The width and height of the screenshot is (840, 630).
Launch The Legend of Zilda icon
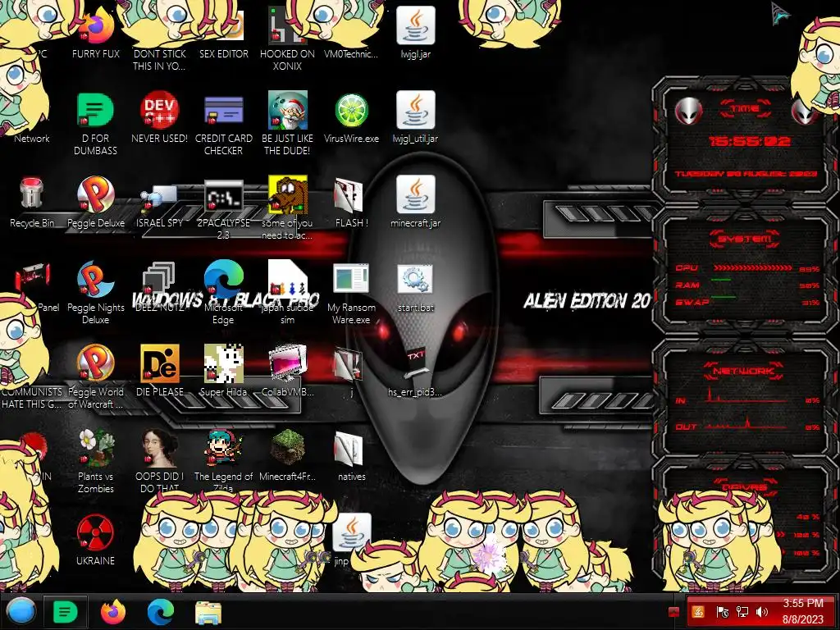pyautogui.click(x=224, y=448)
